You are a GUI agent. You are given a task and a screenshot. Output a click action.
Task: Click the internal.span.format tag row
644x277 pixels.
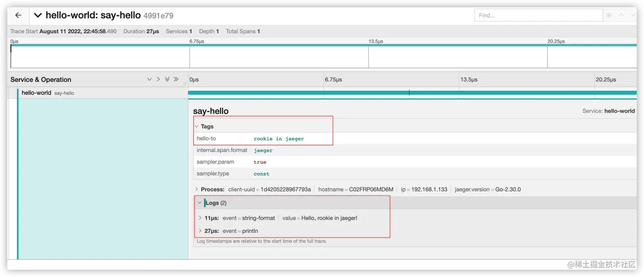tap(415, 150)
